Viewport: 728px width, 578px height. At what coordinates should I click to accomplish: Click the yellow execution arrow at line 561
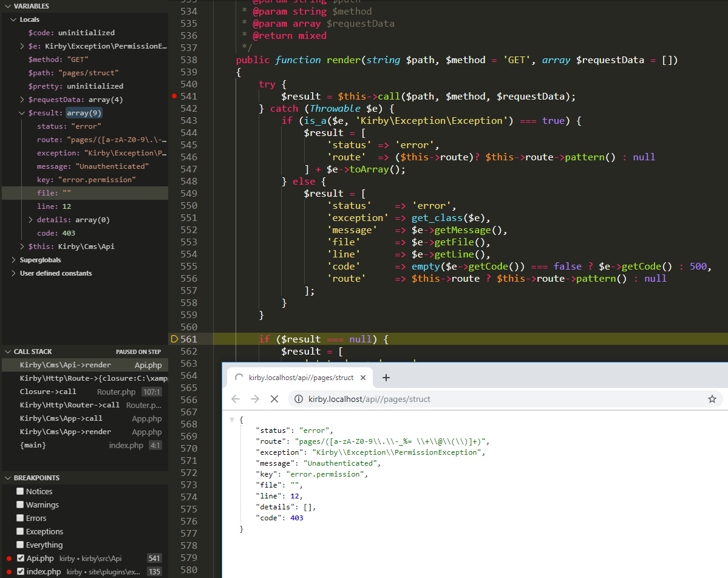coord(174,339)
